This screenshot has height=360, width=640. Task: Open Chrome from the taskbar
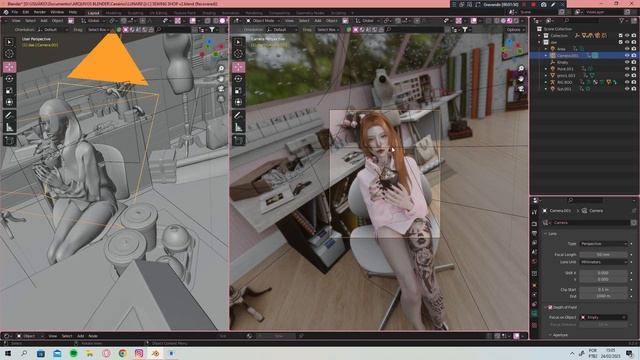[x=122, y=353]
